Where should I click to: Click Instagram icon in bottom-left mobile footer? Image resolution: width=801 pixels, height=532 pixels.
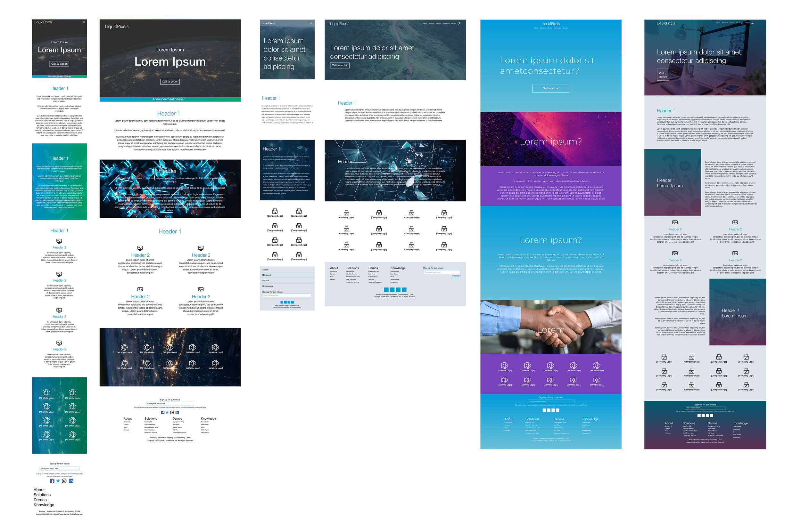click(x=64, y=481)
